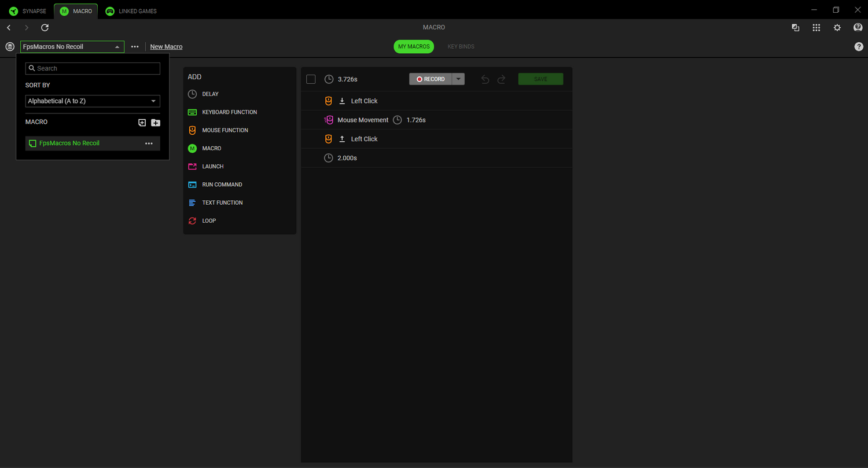Image resolution: width=868 pixels, height=468 pixels.
Task: Click the add macro folder icon
Action: point(156,123)
